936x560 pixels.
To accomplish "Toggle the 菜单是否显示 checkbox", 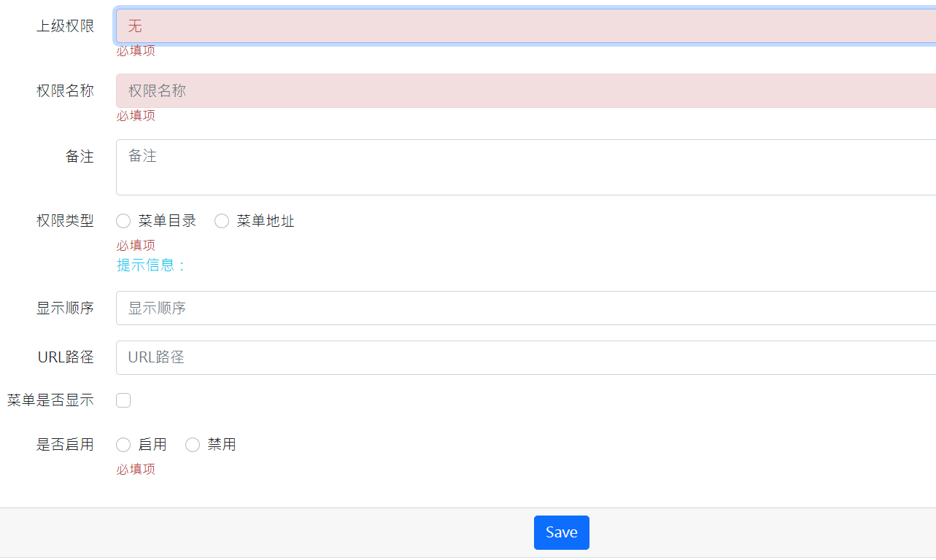I will 123,400.
